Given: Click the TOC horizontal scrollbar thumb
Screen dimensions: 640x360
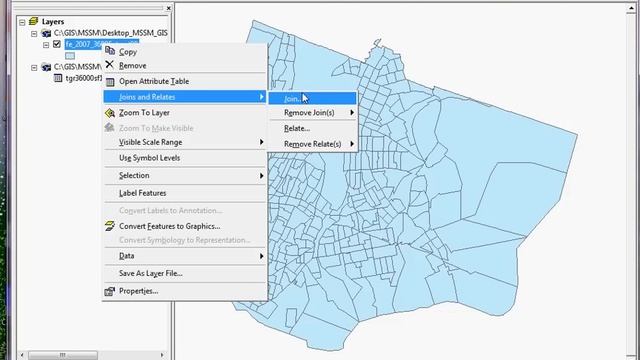Looking at the screenshot, I should coord(63,355).
